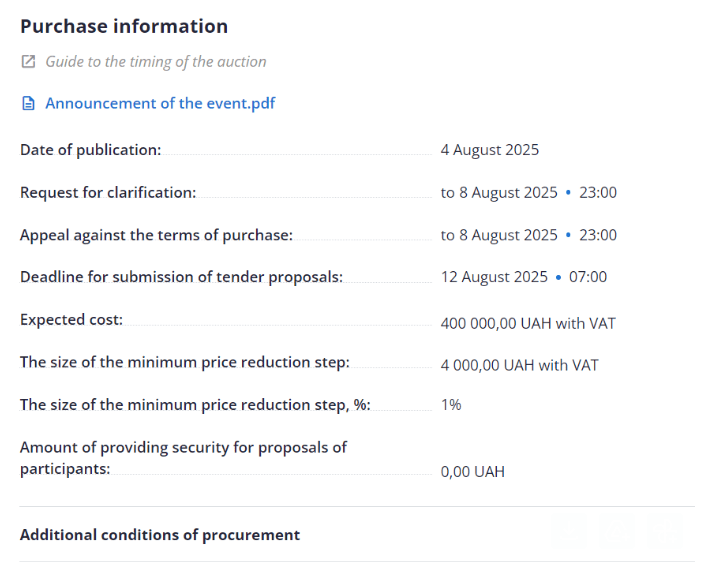Viewport: 709px width, 562px height.
Task: Click the security amount for proposals label
Action: point(183,458)
